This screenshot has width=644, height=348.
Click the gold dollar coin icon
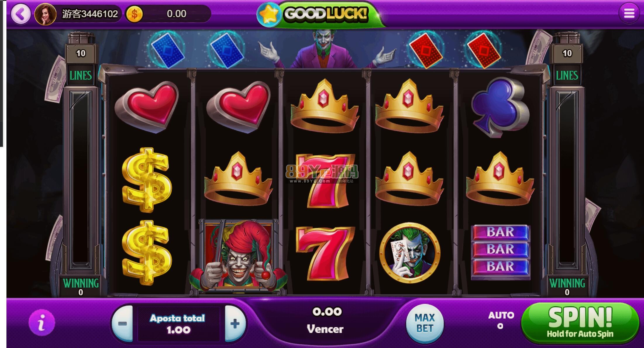[x=134, y=14]
